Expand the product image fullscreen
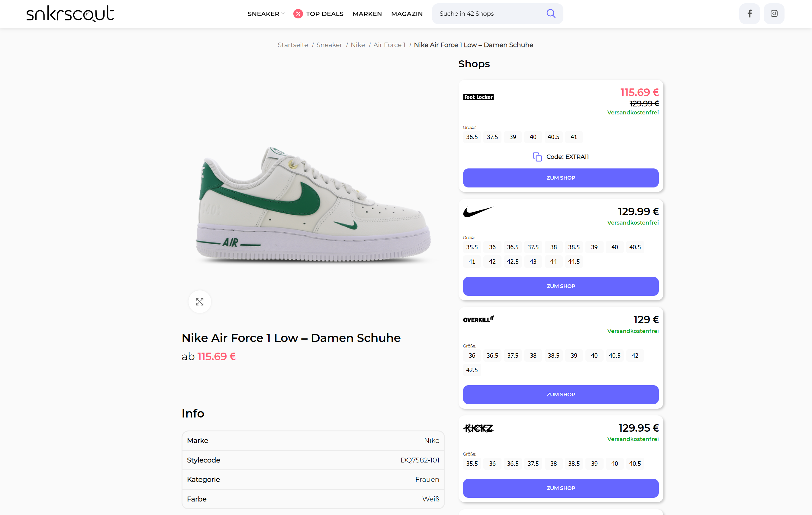 200,302
